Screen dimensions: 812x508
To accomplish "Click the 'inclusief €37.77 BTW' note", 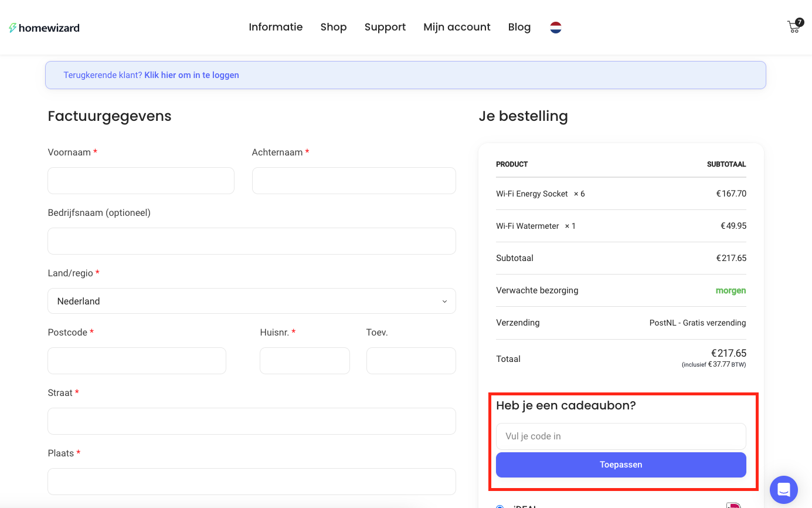I will tap(714, 365).
